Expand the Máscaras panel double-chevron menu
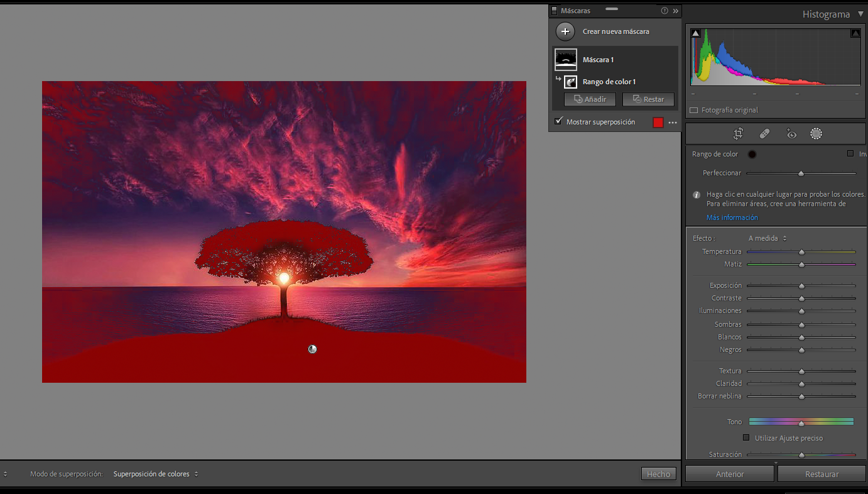Screen dimensions: 868x494 [x=675, y=10]
